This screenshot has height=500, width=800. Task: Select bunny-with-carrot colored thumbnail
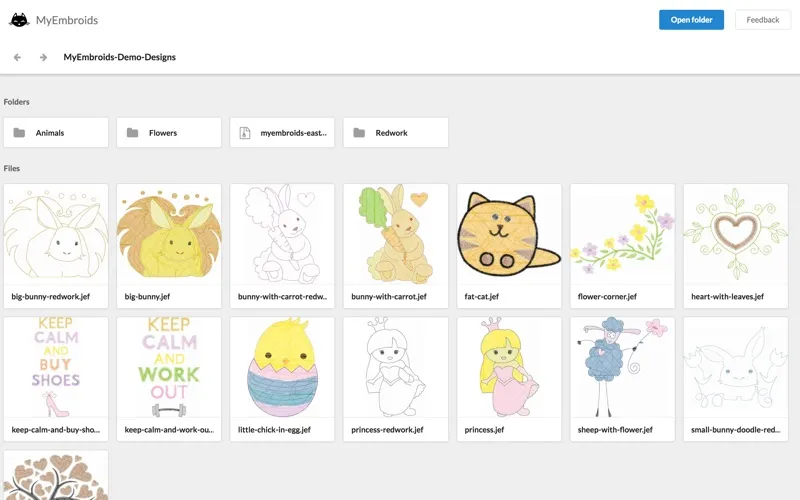[396, 234]
